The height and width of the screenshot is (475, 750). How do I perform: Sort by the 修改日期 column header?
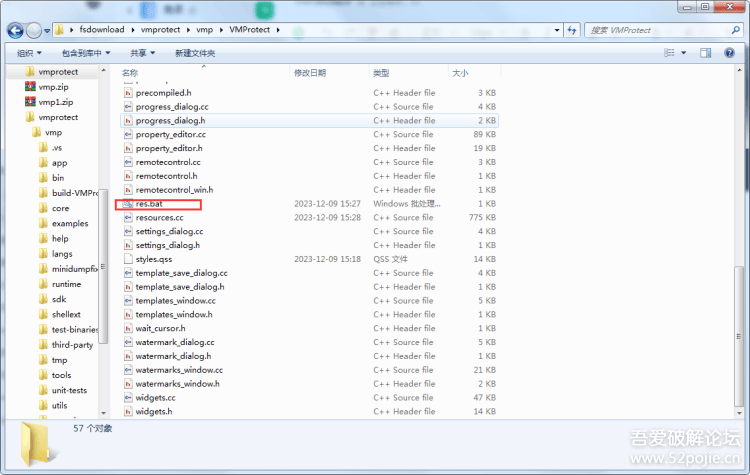tap(310, 73)
